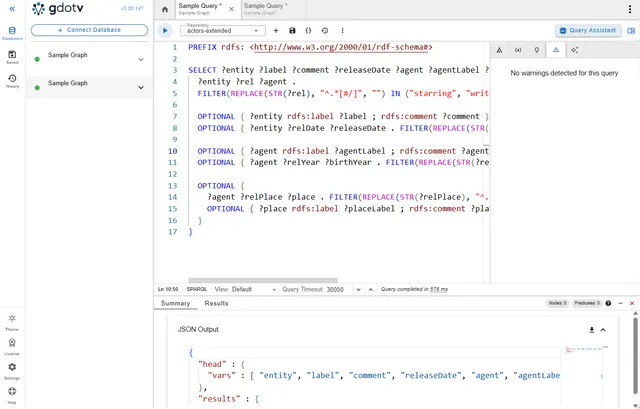Click the editor horizontal scrollbar
The width and height of the screenshot is (640, 409).
263,280
